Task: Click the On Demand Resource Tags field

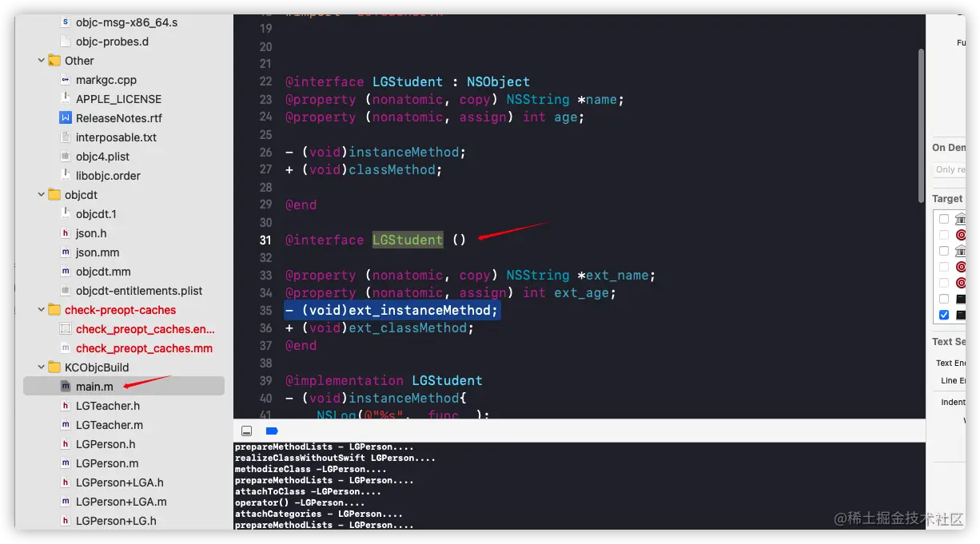Action: [x=950, y=169]
